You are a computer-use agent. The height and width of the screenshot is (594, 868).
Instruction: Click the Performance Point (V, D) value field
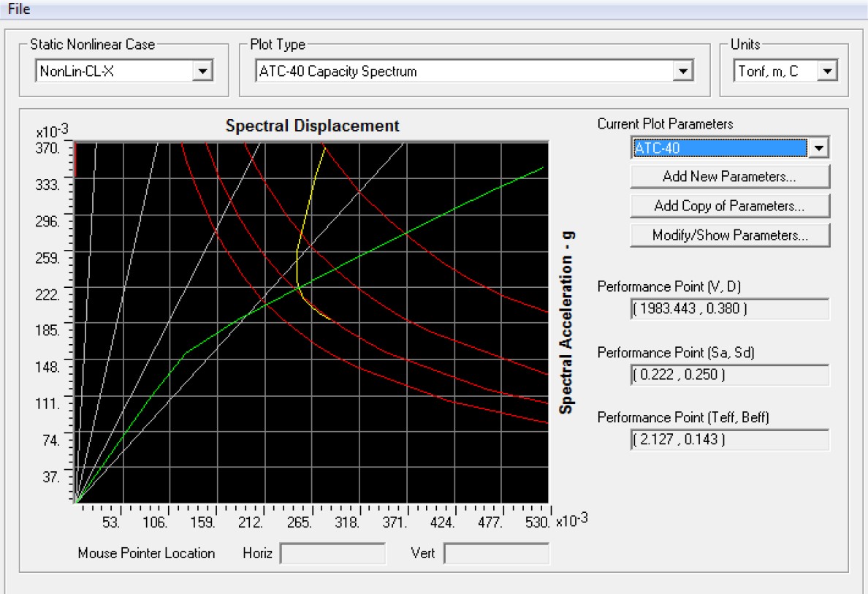point(730,309)
